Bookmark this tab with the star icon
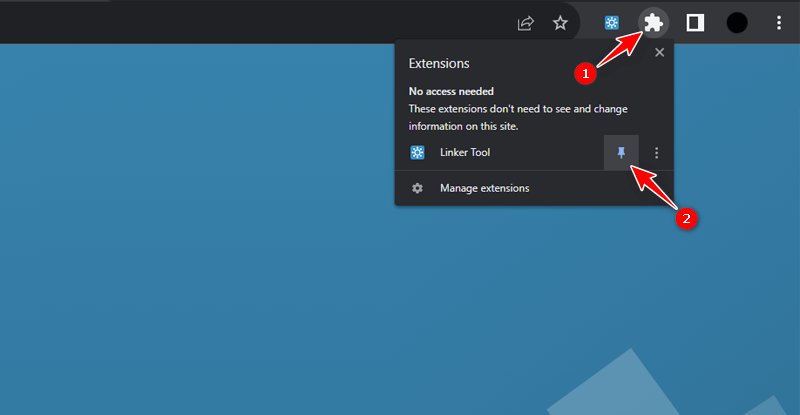 coord(560,23)
